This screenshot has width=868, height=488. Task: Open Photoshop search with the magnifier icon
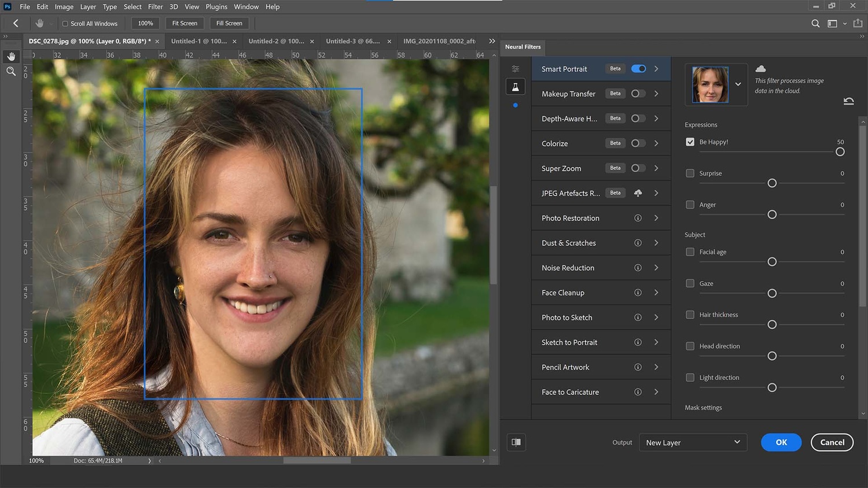pos(815,23)
